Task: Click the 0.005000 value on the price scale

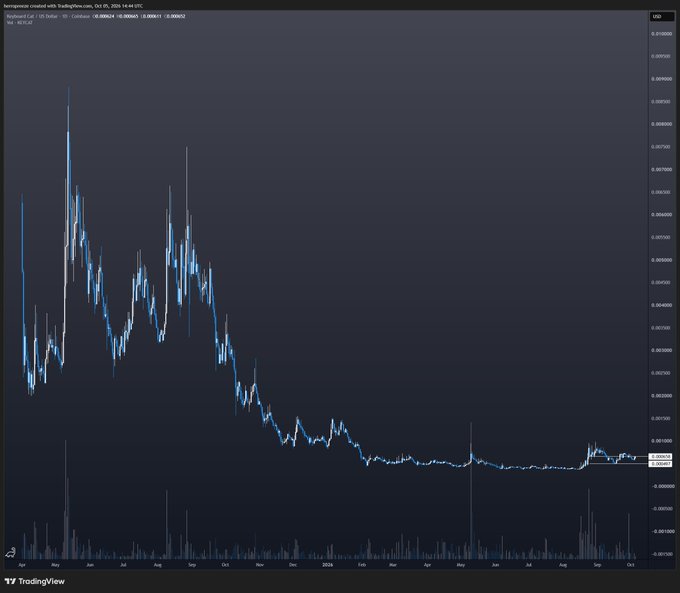Action: coord(661,260)
